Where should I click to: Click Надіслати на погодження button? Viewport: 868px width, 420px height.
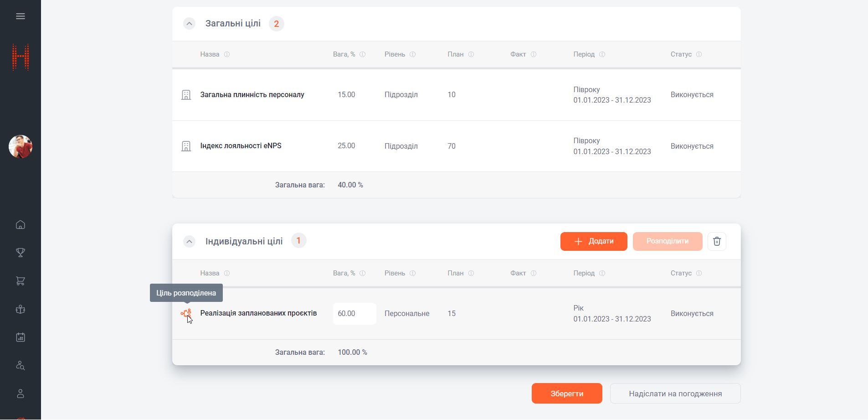pyautogui.click(x=675, y=394)
